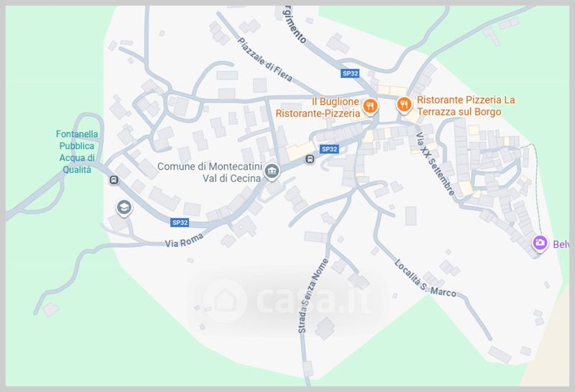Click the Il Buglione Ristorante-Pizzeria text label

318,107
